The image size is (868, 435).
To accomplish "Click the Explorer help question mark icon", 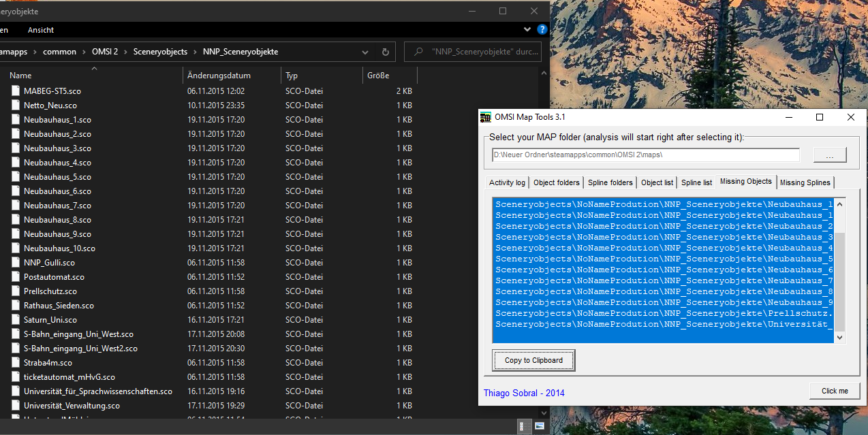I will pyautogui.click(x=542, y=30).
